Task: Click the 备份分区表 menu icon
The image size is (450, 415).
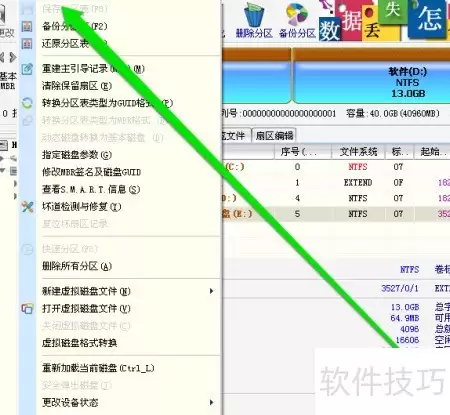Action: tap(27, 26)
